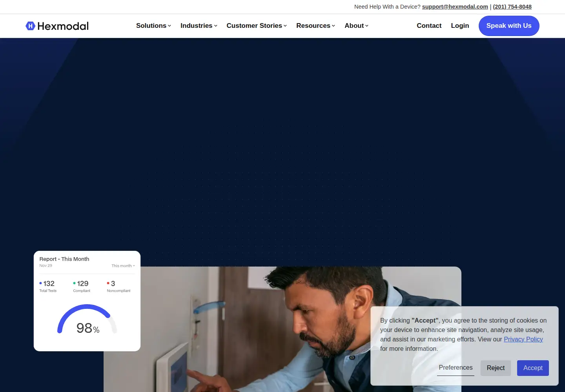Viewport: 565px width, 392px height.
Task: Open the Customer Stories menu
Action: pyautogui.click(x=257, y=25)
